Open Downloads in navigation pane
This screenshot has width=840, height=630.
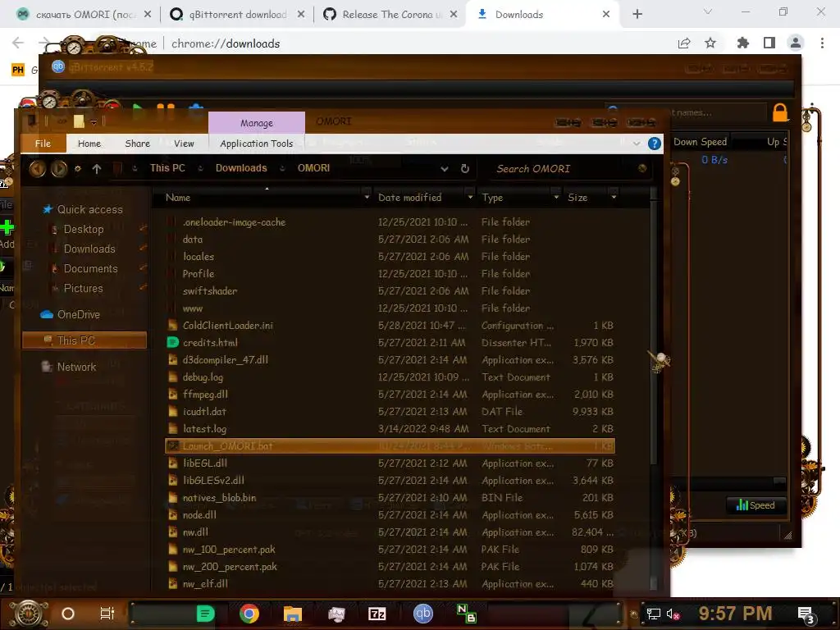(x=89, y=249)
